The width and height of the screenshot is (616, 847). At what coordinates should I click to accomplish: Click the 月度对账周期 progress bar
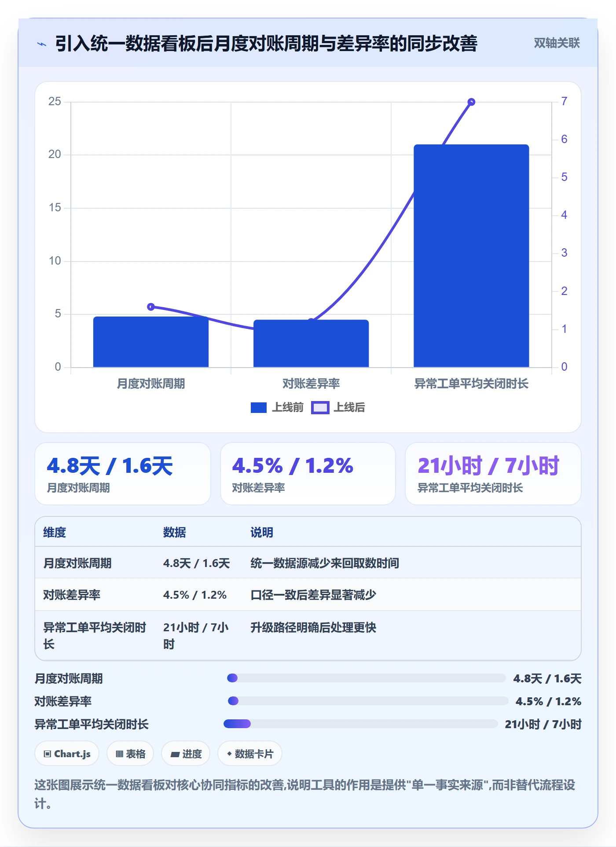(367, 678)
